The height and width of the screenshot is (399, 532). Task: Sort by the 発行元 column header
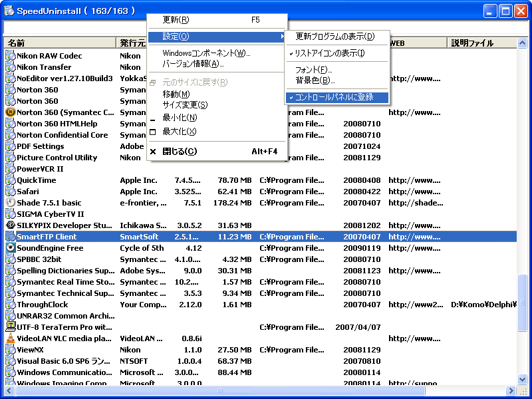click(131, 43)
